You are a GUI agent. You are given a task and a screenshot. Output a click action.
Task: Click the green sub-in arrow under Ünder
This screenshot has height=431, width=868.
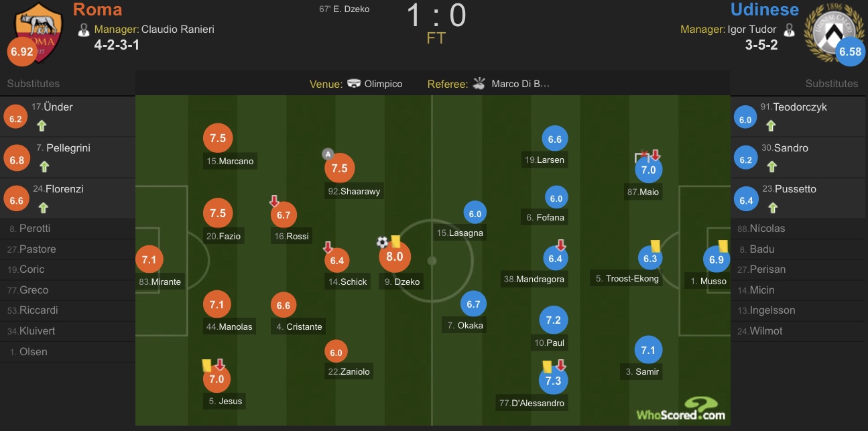pyautogui.click(x=42, y=125)
